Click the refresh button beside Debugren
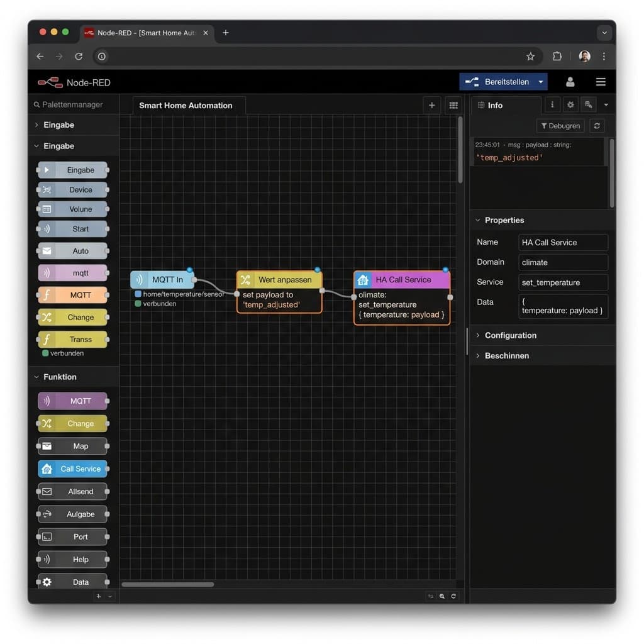Image resolution: width=644 pixels, height=644 pixels. pyautogui.click(x=597, y=126)
